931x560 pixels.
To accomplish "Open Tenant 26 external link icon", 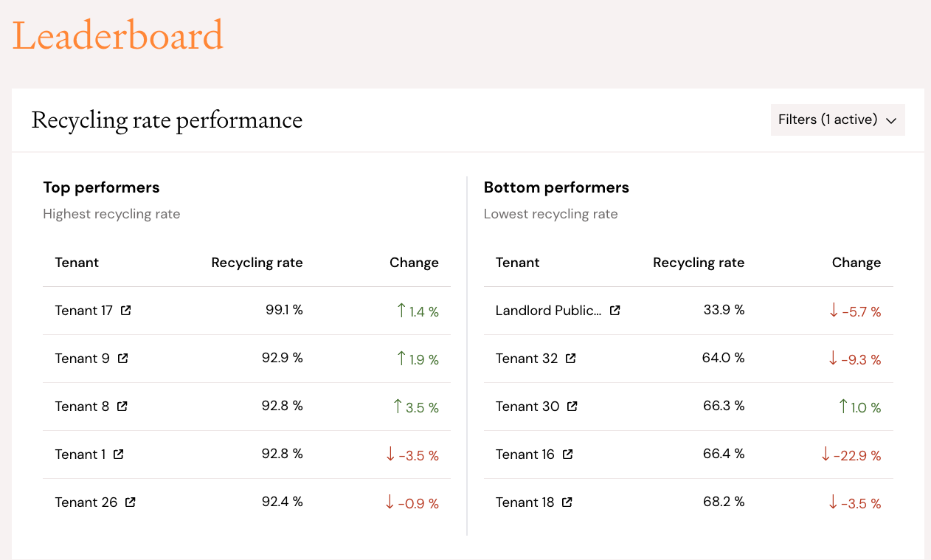I will click(131, 502).
